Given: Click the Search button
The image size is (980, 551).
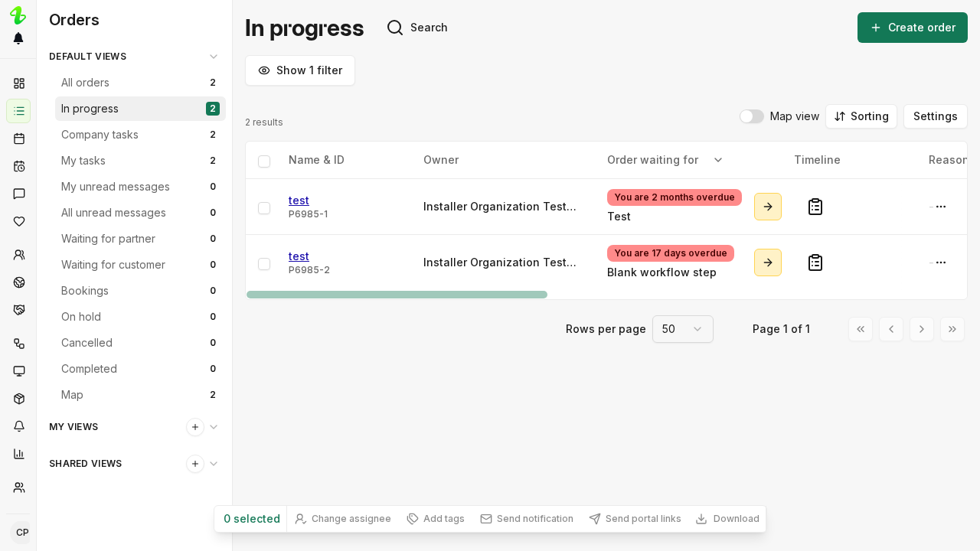Looking at the screenshot, I should [417, 28].
